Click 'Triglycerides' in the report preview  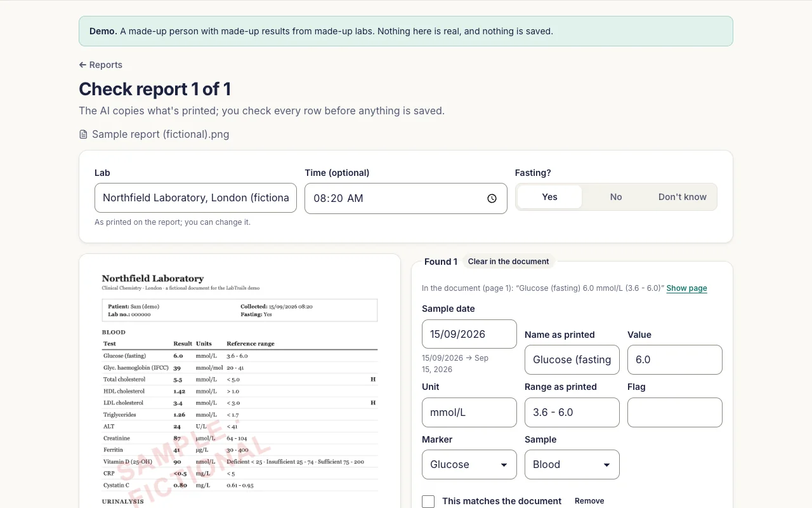pos(119,415)
